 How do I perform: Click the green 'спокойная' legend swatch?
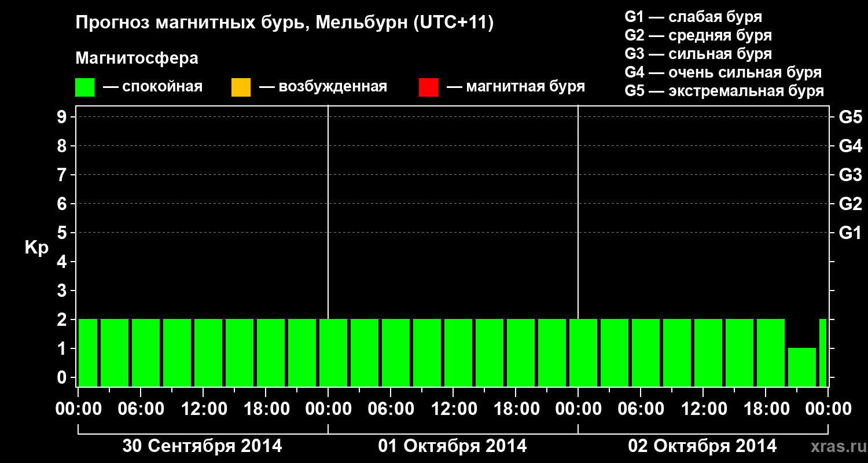click(x=85, y=87)
